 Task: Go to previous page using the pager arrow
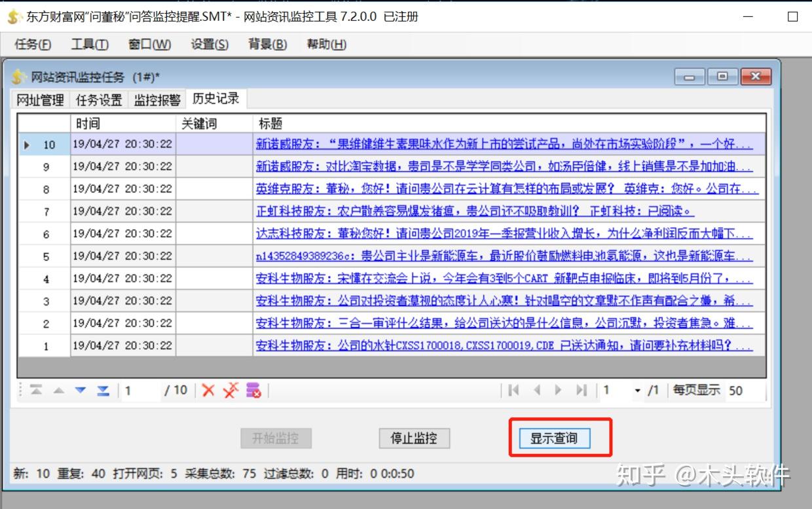pyautogui.click(x=536, y=391)
